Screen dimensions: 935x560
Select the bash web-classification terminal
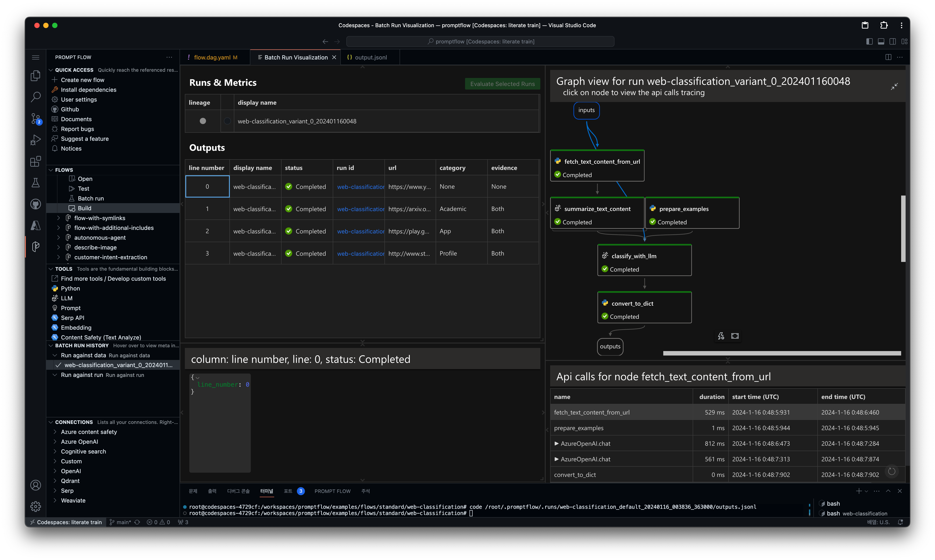click(857, 514)
